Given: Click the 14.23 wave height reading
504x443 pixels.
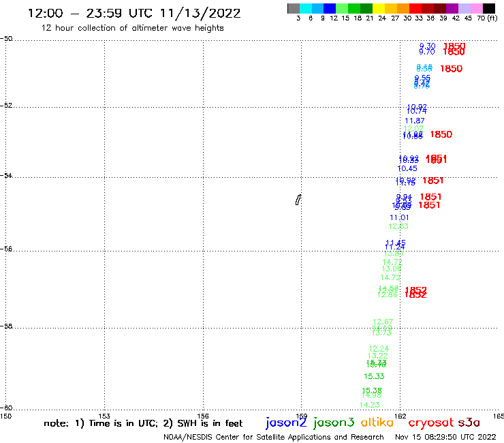Looking at the screenshot, I should click(x=369, y=405).
